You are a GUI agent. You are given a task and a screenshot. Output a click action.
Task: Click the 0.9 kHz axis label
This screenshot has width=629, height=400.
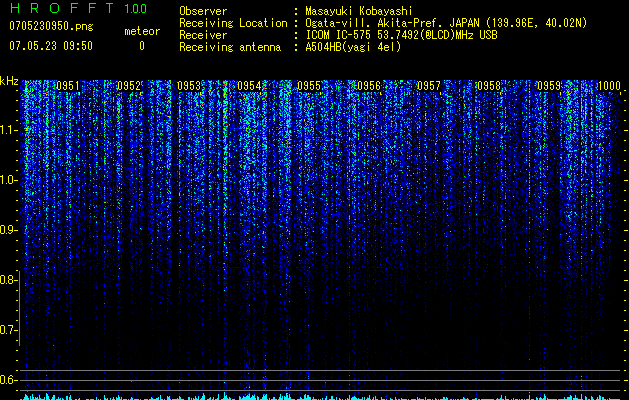[8, 230]
